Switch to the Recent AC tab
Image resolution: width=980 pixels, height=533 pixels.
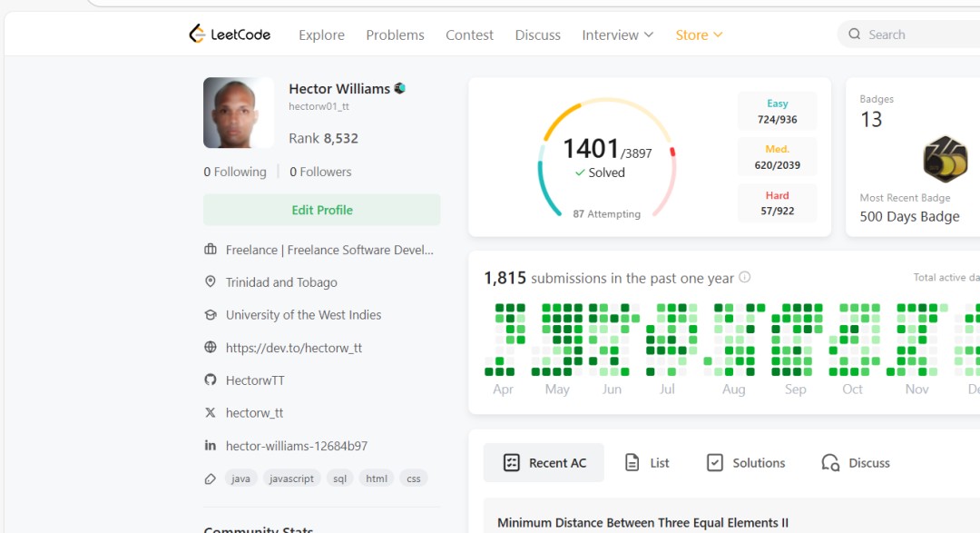click(544, 462)
